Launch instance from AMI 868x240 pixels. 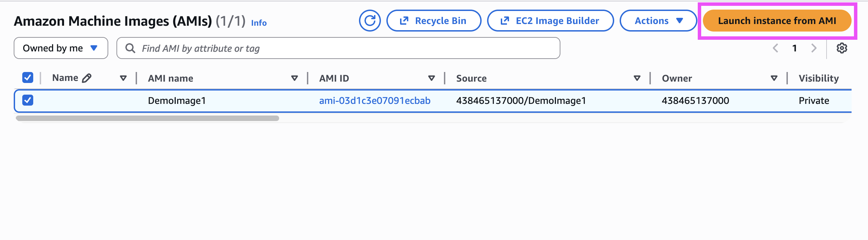pyautogui.click(x=777, y=21)
